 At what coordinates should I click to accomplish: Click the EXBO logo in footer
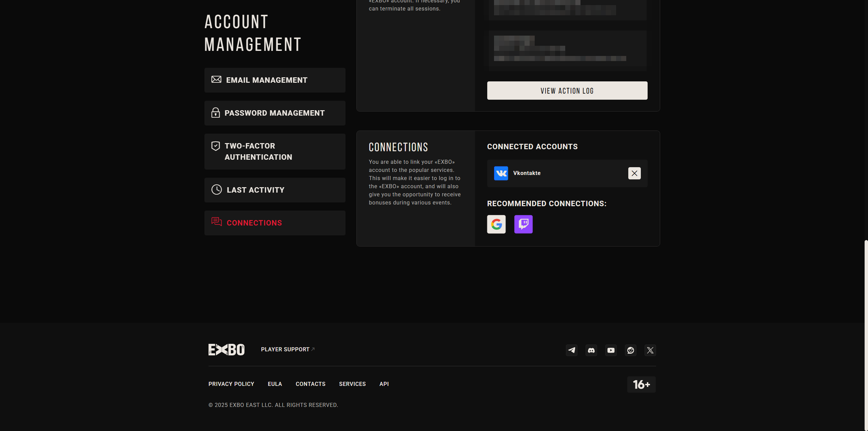[x=226, y=350]
